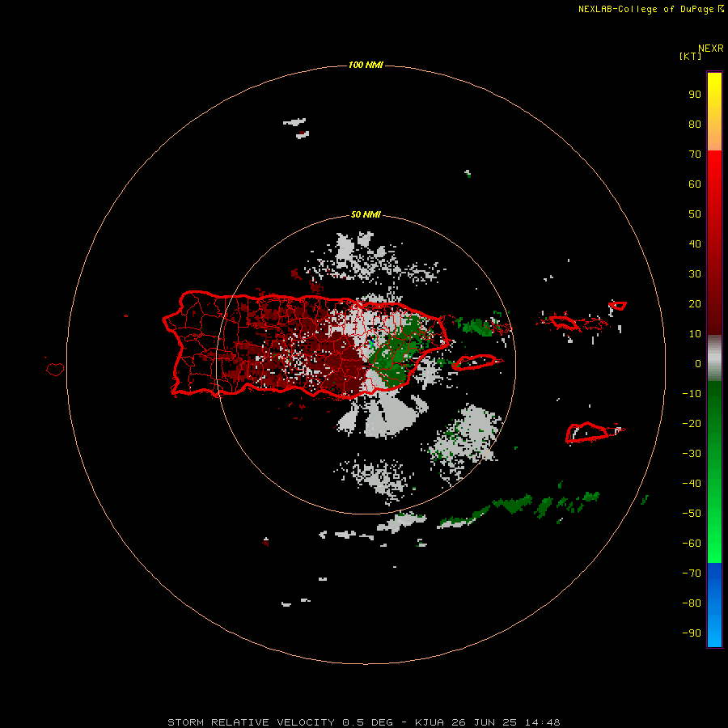Click the 50 NMI range ring label

click(366, 214)
